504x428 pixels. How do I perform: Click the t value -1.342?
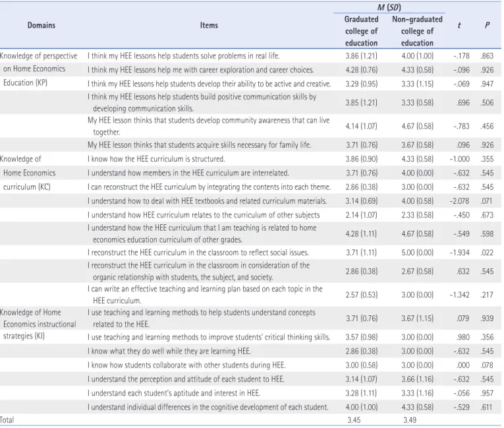(460, 295)
